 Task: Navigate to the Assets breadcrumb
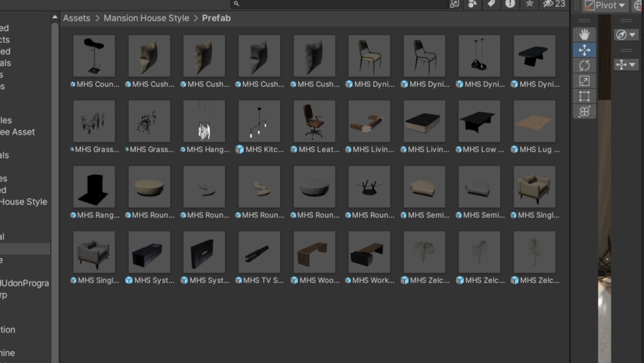76,18
